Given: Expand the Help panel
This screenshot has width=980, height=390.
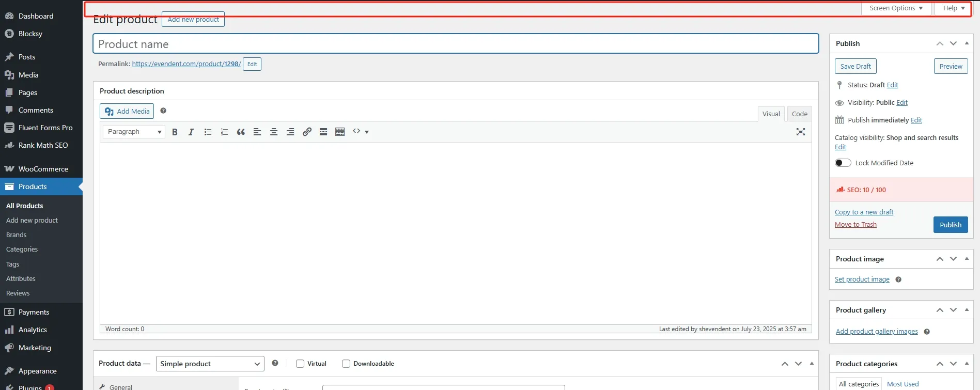Looking at the screenshot, I should pyautogui.click(x=954, y=8).
